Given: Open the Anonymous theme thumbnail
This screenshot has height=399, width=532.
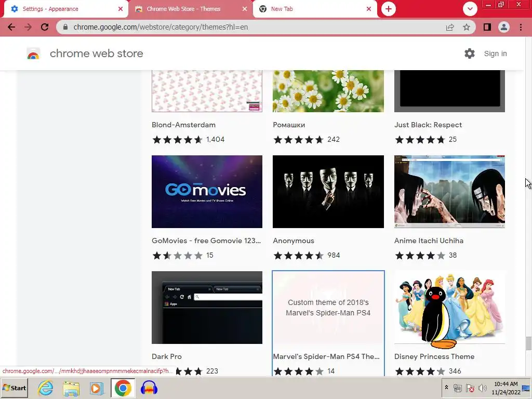Looking at the screenshot, I should click(328, 192).
